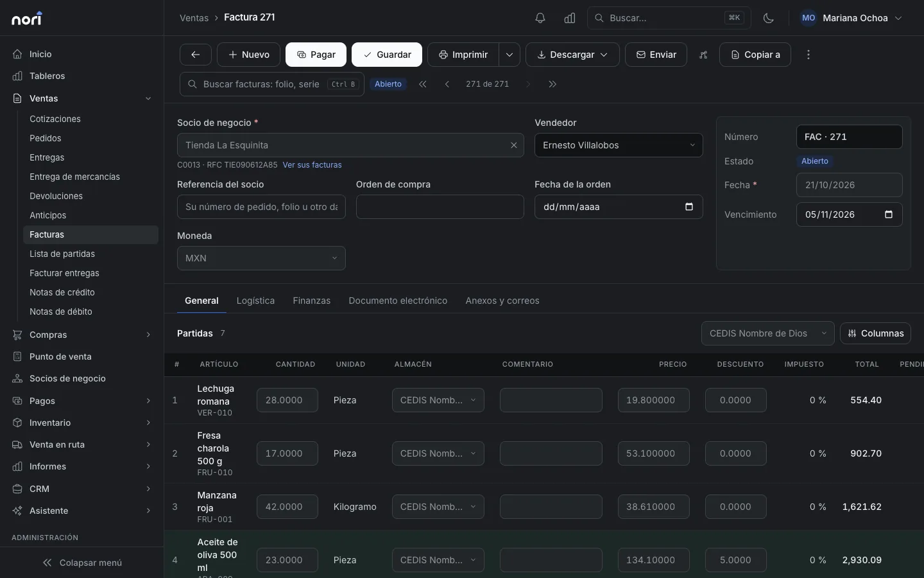This screenshot has height=578, width=924.
Task: Open the notifications bell
Action: [x=540, y=18]
